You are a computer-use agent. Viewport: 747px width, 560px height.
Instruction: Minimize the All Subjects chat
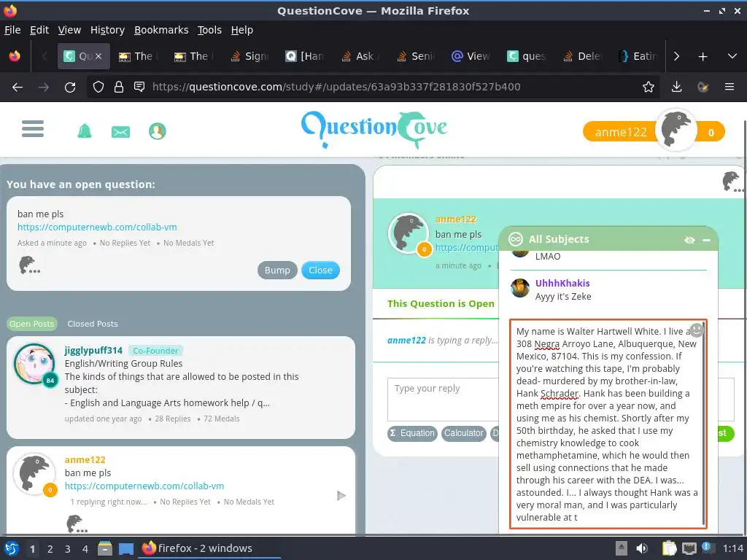(x=706, y=240)
